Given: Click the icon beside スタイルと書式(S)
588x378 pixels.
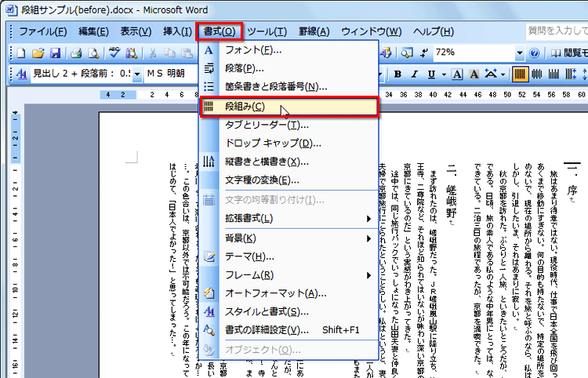Looking at the screenshot, I should point(209,311).
